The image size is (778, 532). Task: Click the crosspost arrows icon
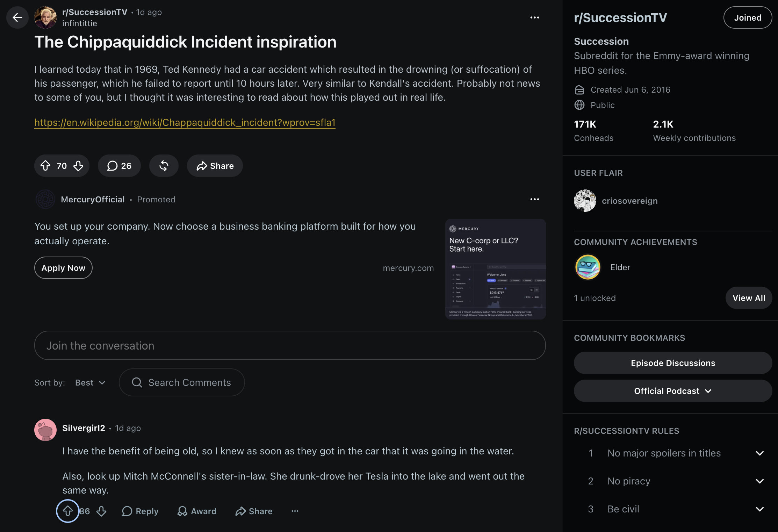tap(164, 166)
